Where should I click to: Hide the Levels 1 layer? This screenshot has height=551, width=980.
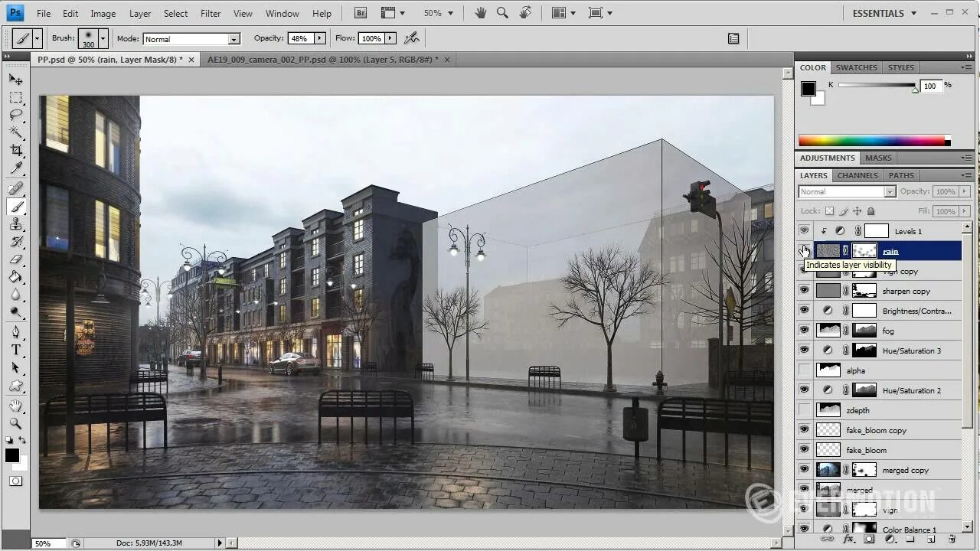(804, 230)
